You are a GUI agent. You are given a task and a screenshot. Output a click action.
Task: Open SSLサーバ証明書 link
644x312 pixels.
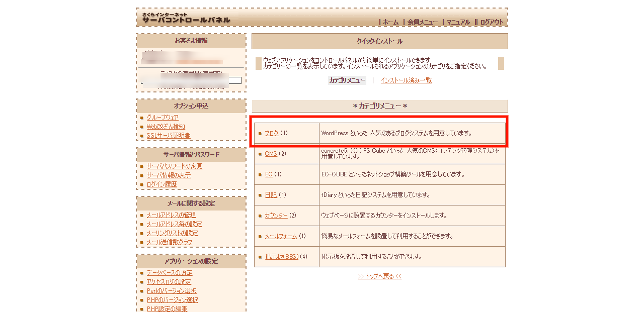tap(168, 136)
